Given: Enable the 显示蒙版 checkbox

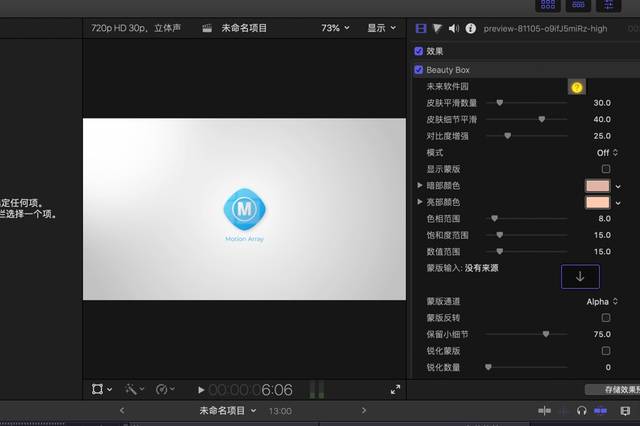Looking at the screenshot, I should 606,169.
